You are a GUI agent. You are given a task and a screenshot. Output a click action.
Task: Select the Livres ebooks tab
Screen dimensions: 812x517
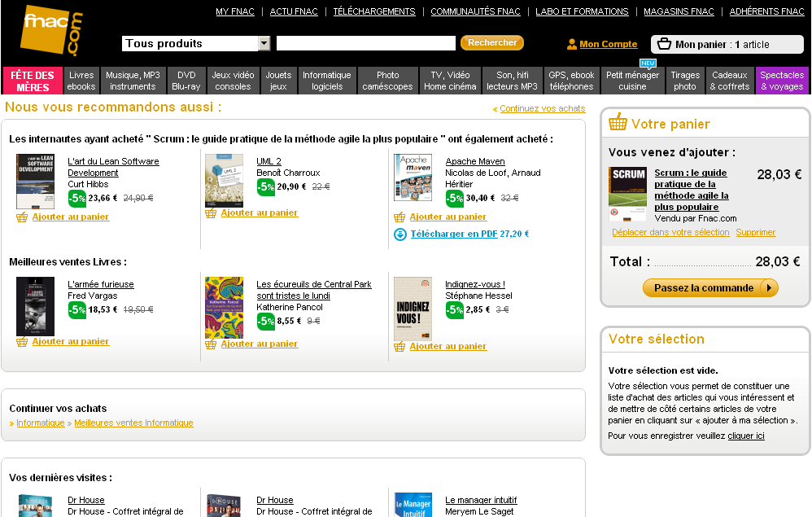[81, 81]
